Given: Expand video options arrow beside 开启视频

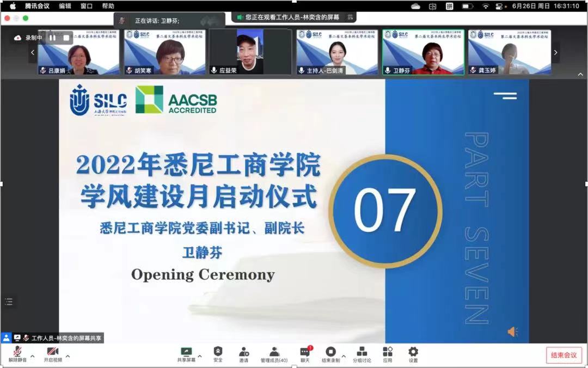Looking at the screenshot, I should 68,357.
